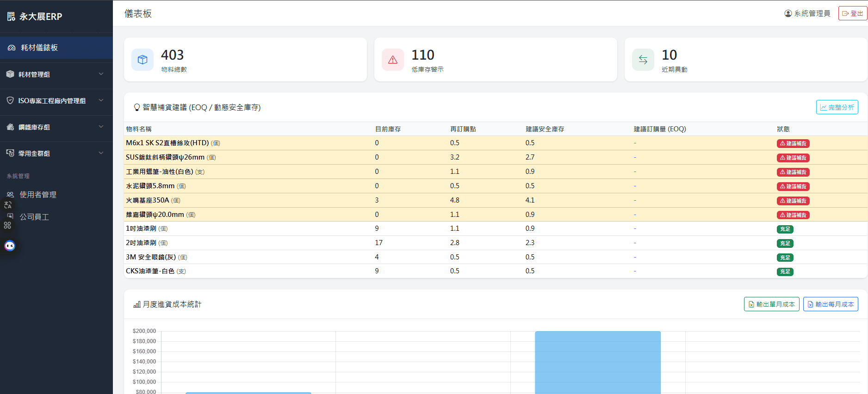Screen dimensions: 868x394
Task: Open the floating translate widget icon
Action: [8, 205]
